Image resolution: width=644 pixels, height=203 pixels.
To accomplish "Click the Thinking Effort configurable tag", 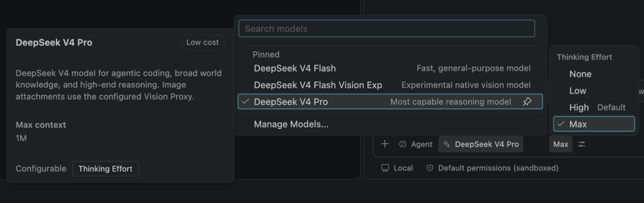I will coord(105,169).
